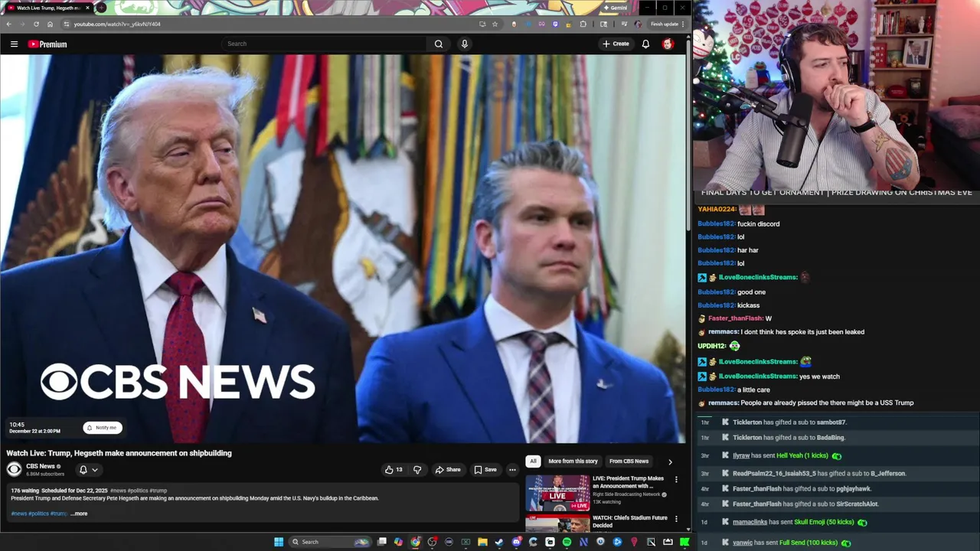Click mamaclinks sent Skull Emoji entry
Image resolution: width=980 pixels, height=551 pixels.
click(x=799, y=522)
